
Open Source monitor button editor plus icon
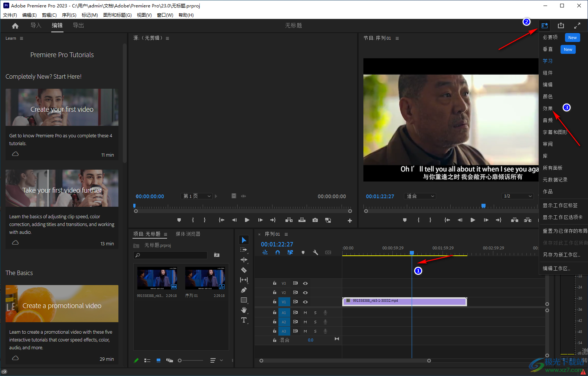coord(350,220)
